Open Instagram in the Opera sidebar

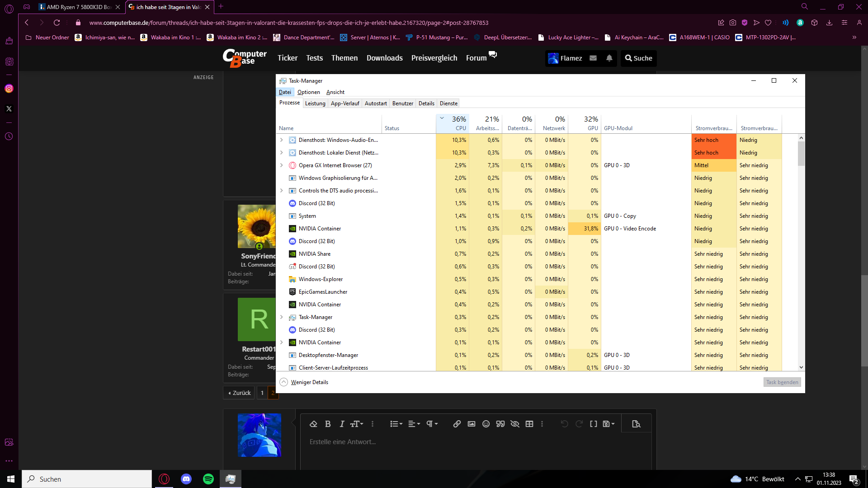tap(9, 89)
